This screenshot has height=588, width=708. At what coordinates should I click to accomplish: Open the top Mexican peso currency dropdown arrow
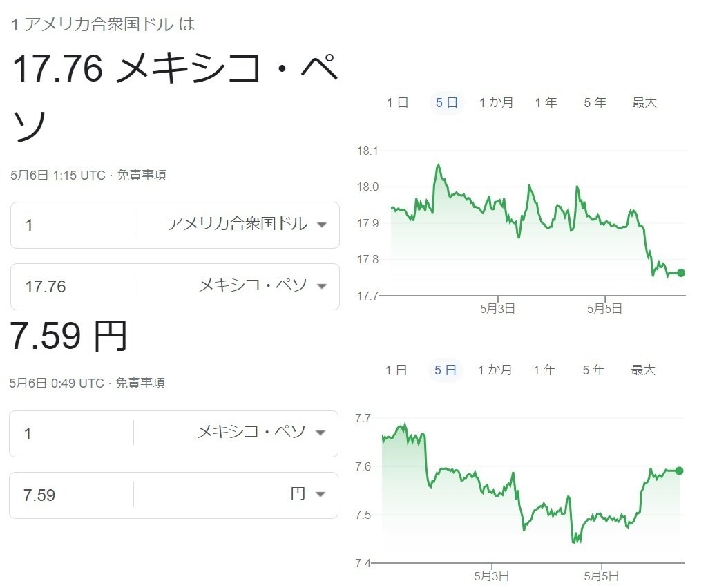coord(321,286)
